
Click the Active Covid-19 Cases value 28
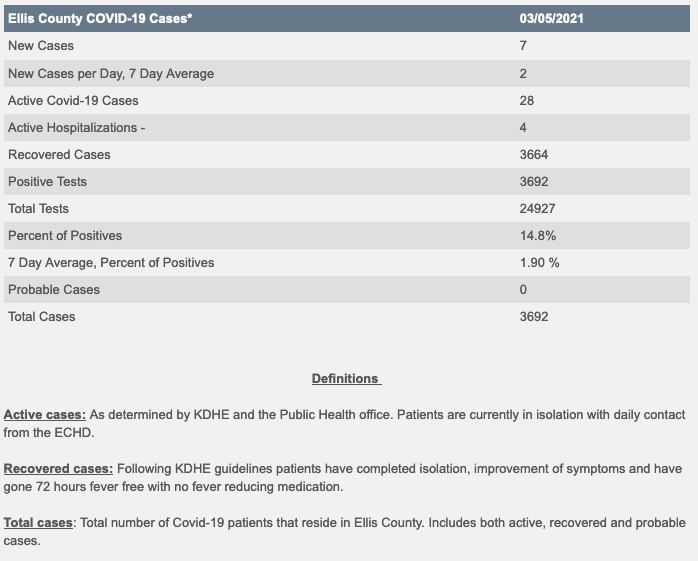(x=527, y=100)
